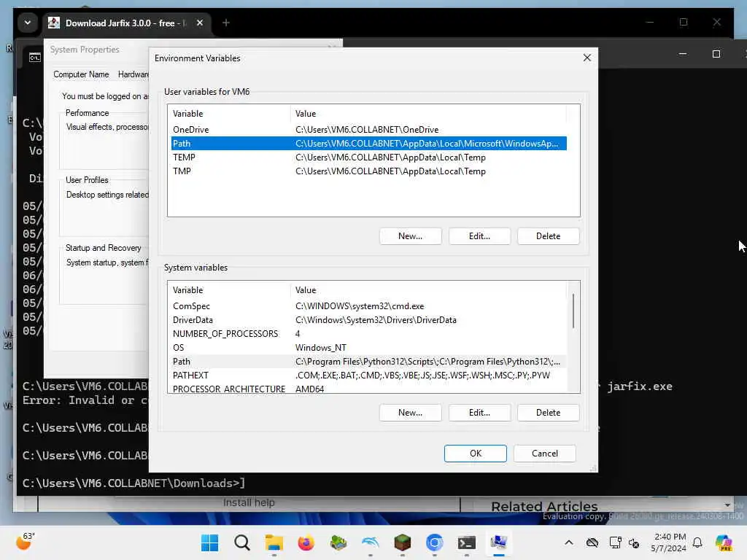
Task: Open the notifications bell
Action: click(697, 542)
